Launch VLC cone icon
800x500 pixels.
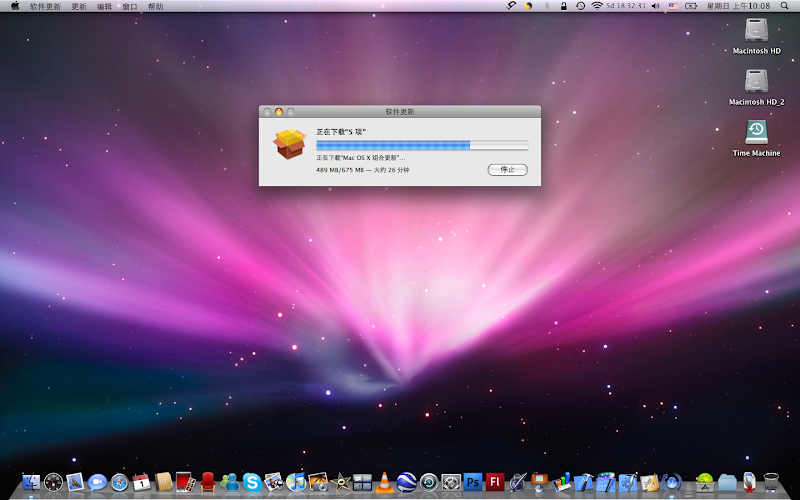[384, 482]
